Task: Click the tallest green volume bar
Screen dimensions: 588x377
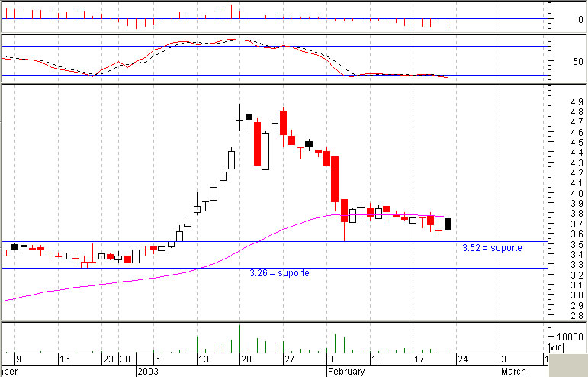Action: coord(240,338)
